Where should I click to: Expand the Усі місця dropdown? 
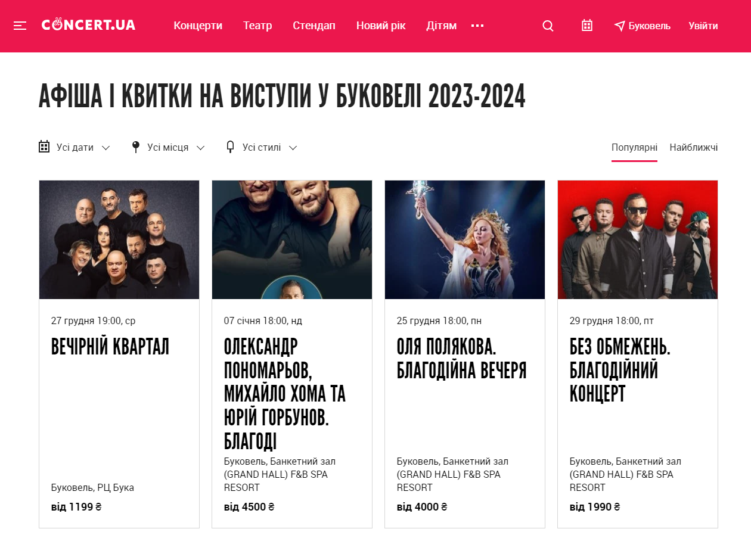pos(168,147)
